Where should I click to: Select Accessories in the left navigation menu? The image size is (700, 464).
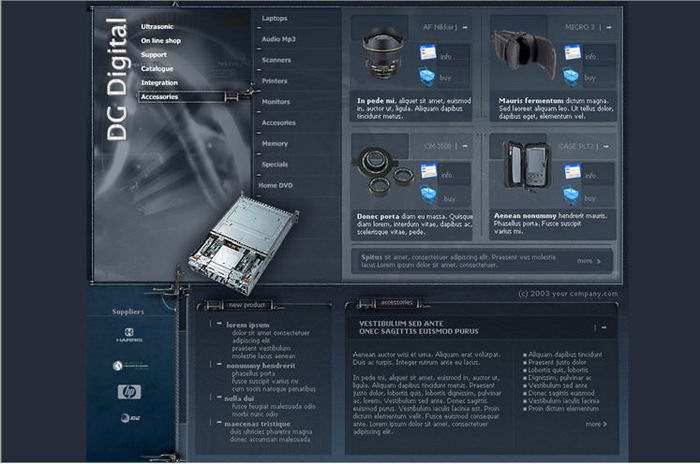pyautogui.click(x=160, y=97)
